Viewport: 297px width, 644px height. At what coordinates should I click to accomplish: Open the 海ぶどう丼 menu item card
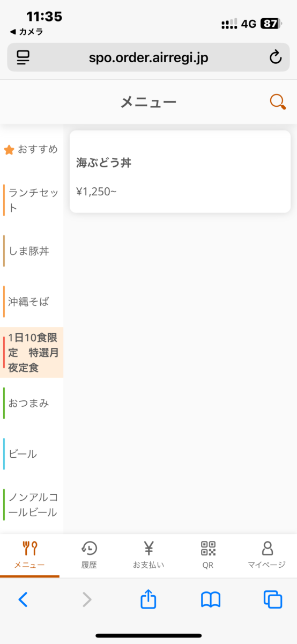coord(180,172)
